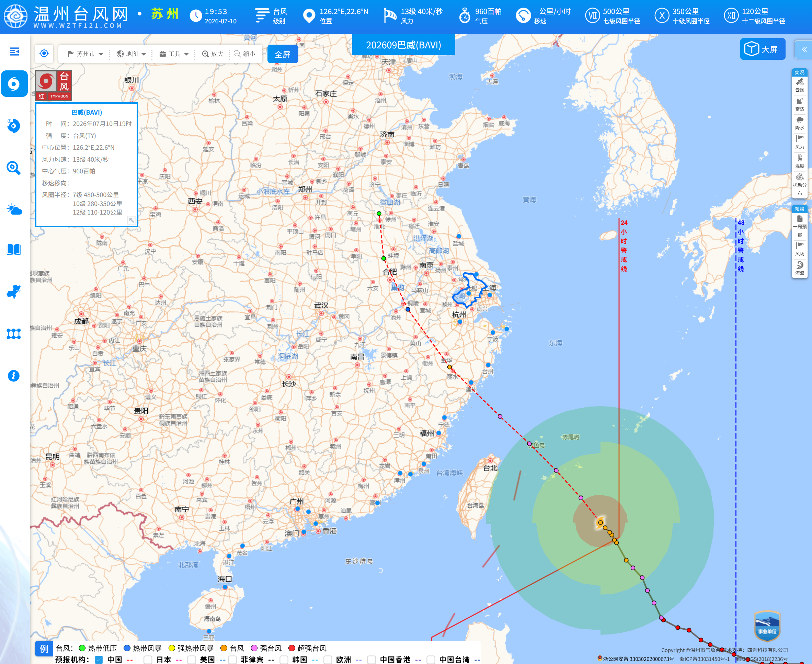Image resolution: width=812 pixels, height=664 pixels.
Task: Open the info sidebar icon
Action: [x=14, y=376]
